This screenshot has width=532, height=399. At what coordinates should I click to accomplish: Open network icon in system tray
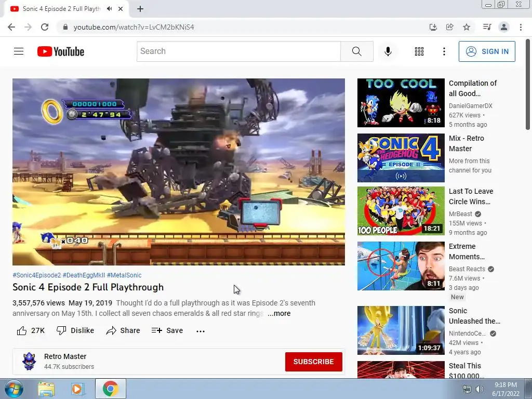coord(467,389)
